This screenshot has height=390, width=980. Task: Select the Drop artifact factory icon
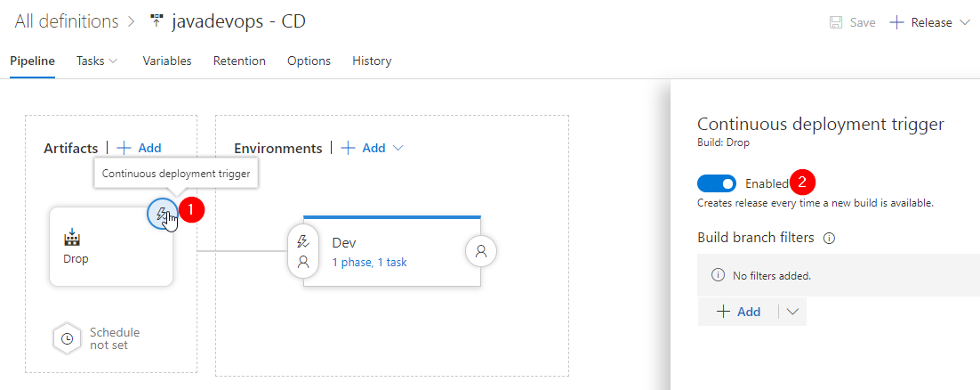pos(73,238)
